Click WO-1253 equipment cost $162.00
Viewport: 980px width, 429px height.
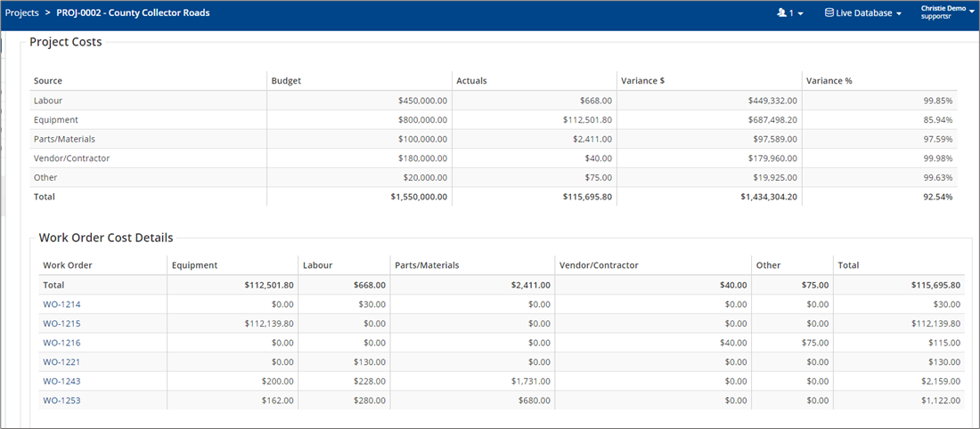278,401
